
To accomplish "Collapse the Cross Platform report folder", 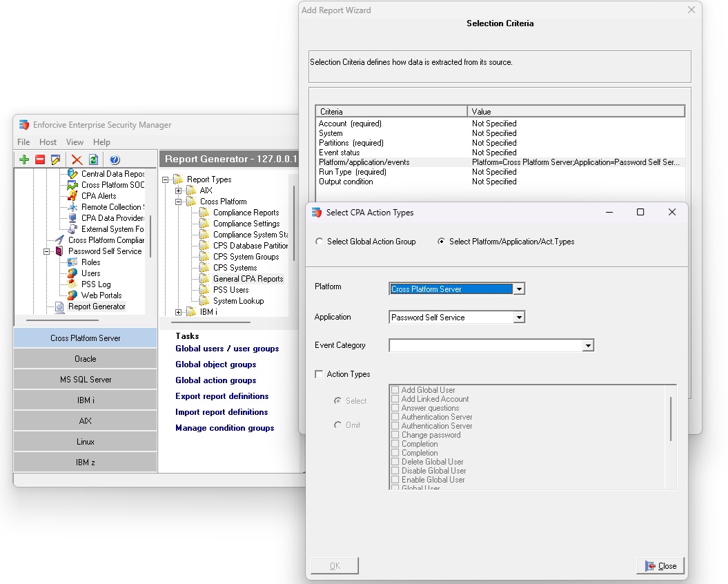I will click(178, 202).
